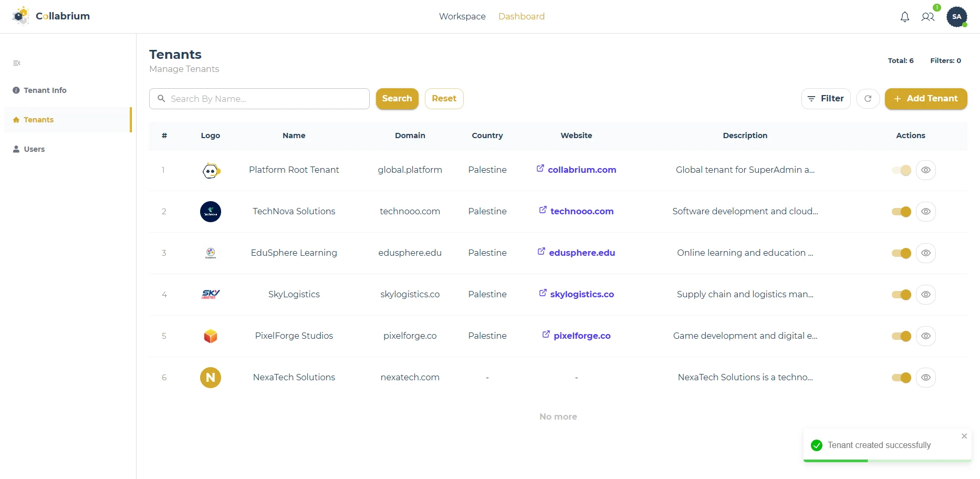View Platform Root Tenant details eye icon
The height and width of the screenshot is (479, 980).
coord(926,170)
